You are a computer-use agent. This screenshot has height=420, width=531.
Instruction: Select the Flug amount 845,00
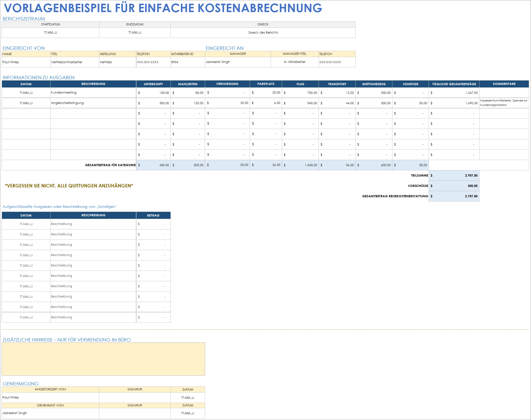(300, 103)
